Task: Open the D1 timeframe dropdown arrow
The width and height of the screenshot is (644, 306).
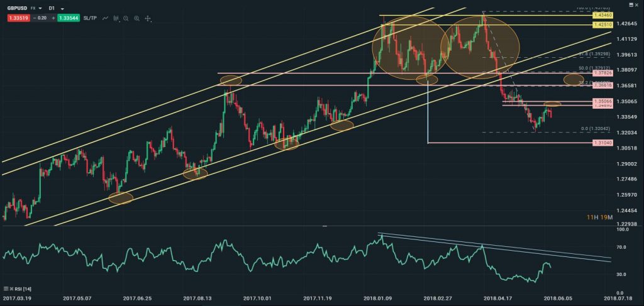Action: tap(62, 8)
